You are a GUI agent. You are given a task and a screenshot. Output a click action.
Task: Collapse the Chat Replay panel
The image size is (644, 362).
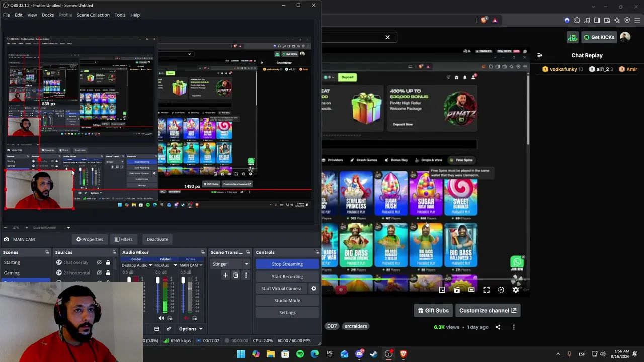point(540,55)
